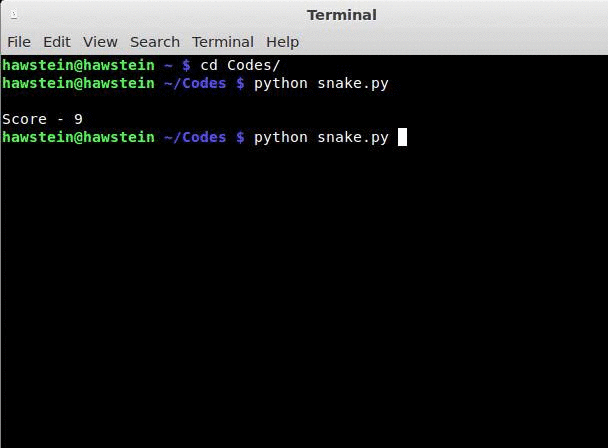Open the View menu
608x448 pixels.
[x=100, y=42]
